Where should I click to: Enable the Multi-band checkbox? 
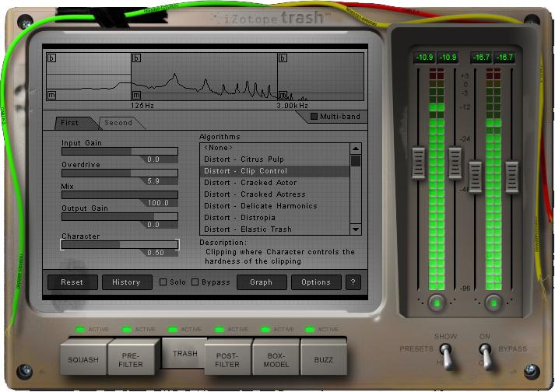314,117
